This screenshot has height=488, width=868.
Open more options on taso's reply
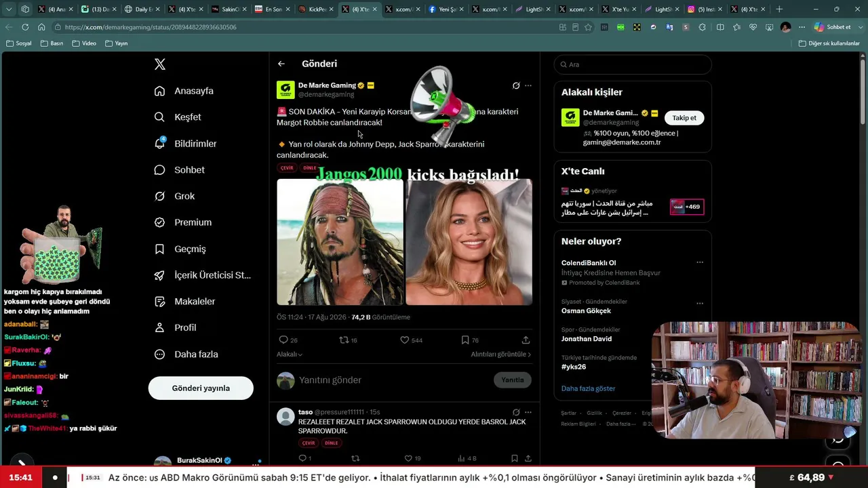tap(528, 412)
